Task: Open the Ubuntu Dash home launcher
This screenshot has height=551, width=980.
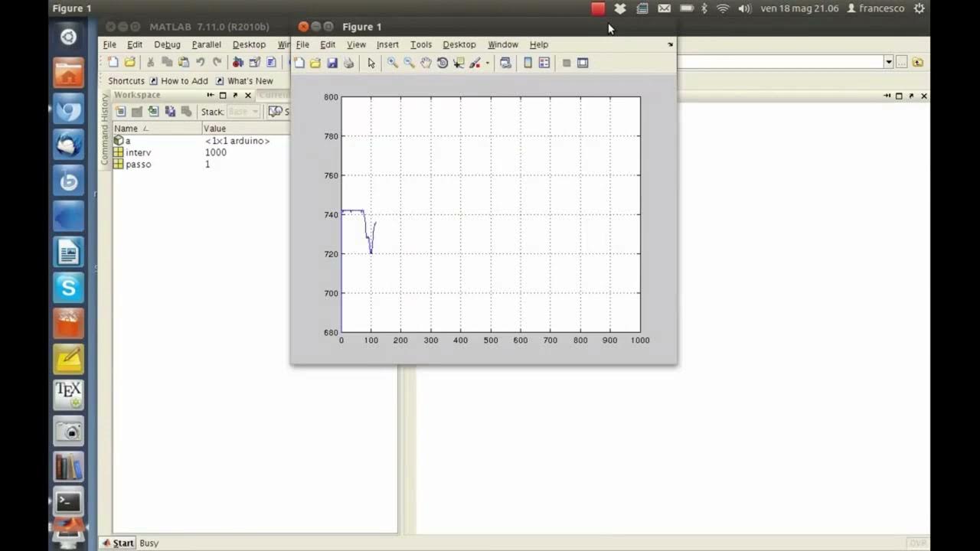Action: tap(68, 37)
